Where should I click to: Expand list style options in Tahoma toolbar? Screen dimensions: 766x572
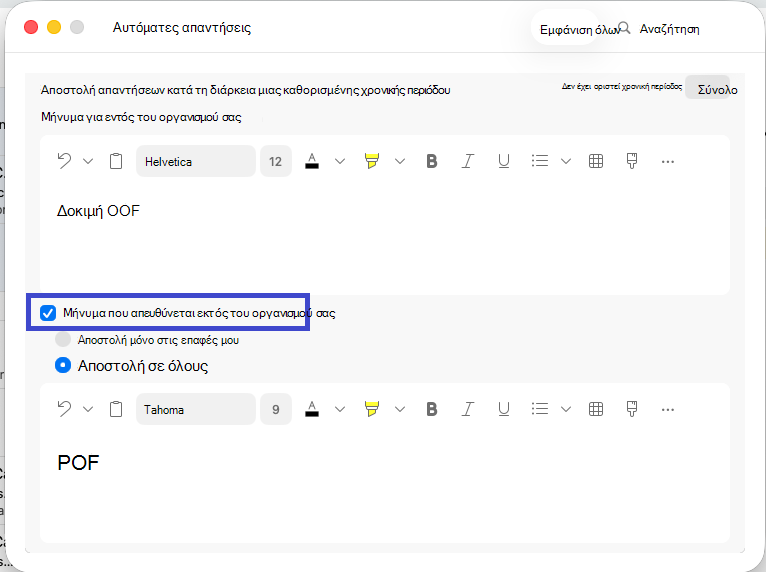[x=566, y=409]
